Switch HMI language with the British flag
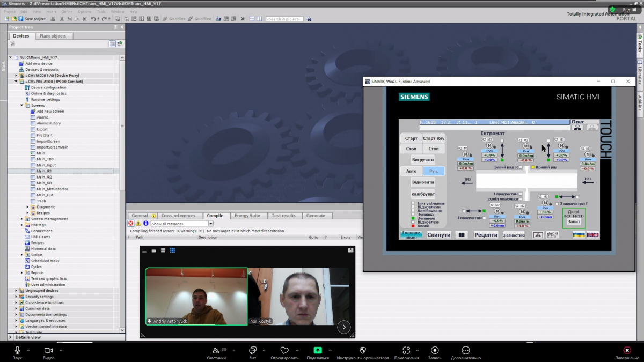Screen dimensions: 644x362 tap(592, 235)
